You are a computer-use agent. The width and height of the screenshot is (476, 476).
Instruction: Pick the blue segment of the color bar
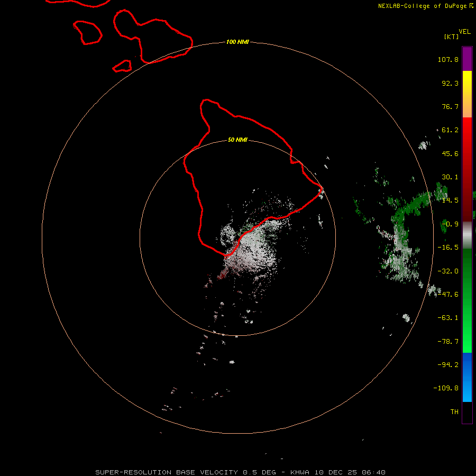[467, 377]
